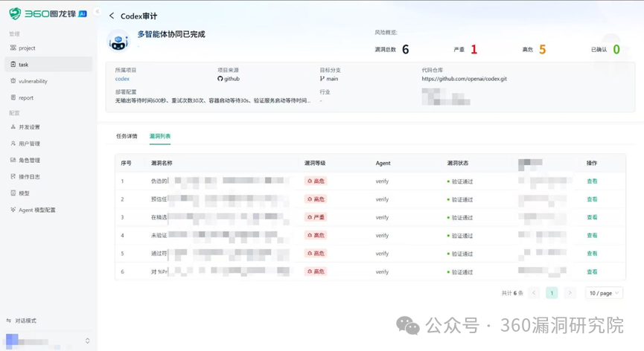Image resolution: width=644 pixels, height=351 pixels.
Task: Click the project icon in sidebar
Action: coord(13,48)
